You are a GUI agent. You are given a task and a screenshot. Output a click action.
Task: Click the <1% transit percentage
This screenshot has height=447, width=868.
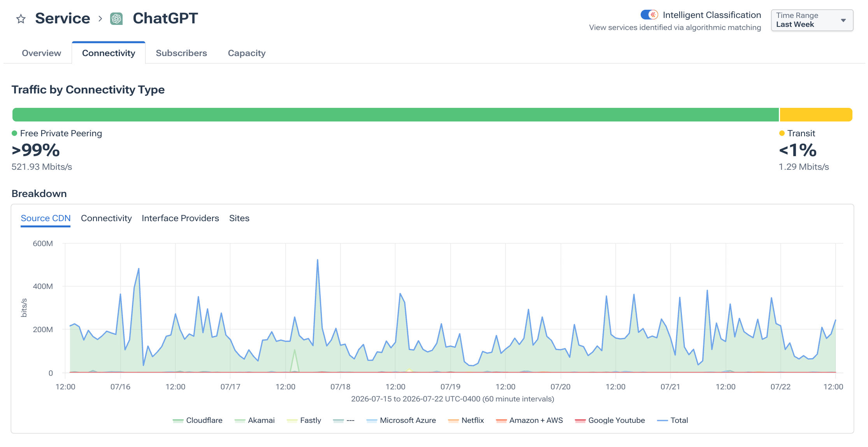coord(798,150)
